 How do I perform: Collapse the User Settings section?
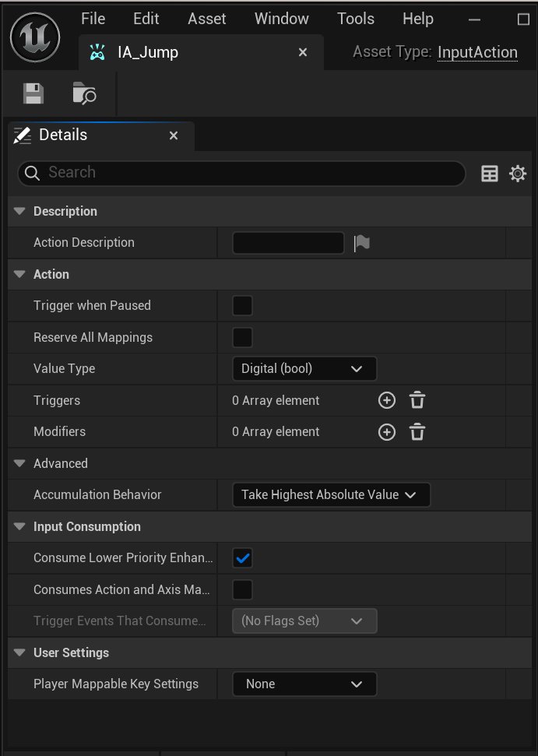[19, 652]
